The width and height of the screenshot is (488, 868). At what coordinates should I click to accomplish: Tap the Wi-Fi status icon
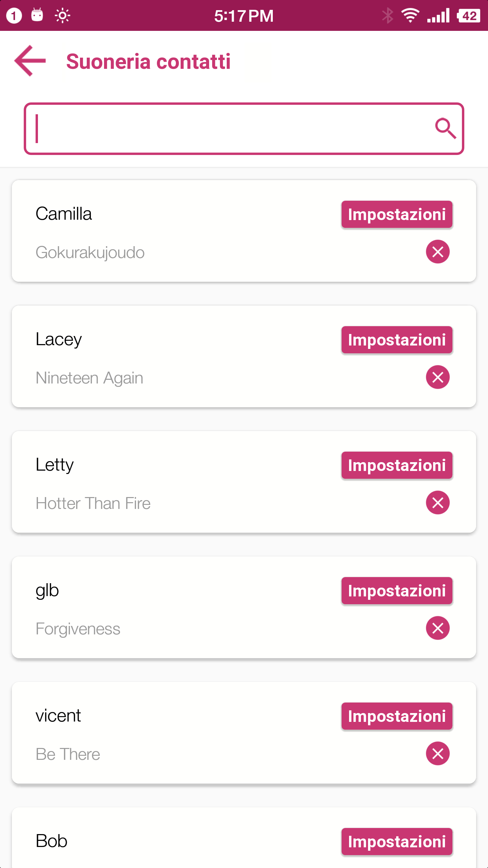click(410, 16)
